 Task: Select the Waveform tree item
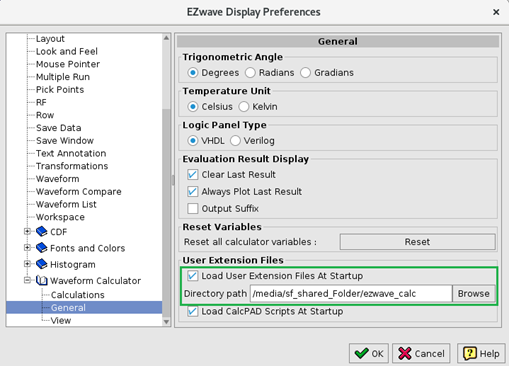pos(57,179)
